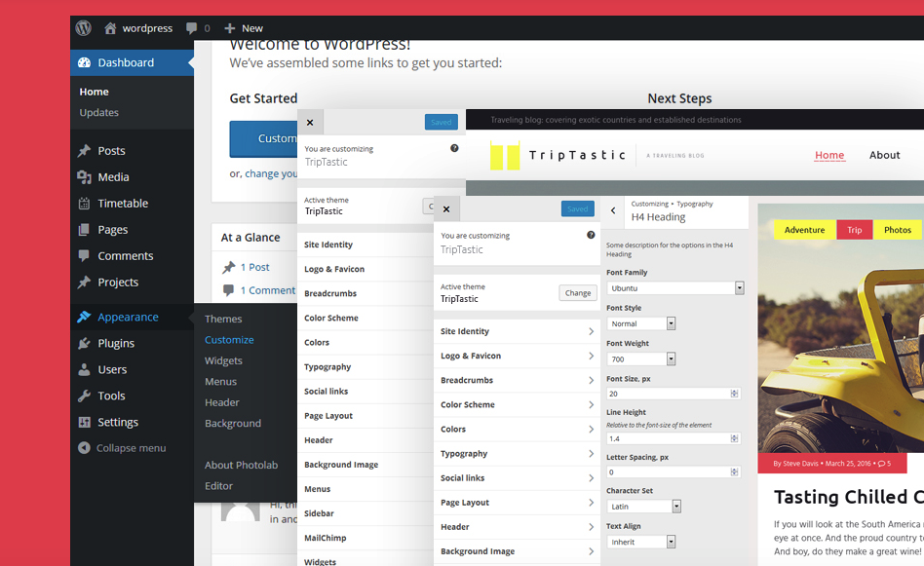Viewport: 924px width, 566px height.
Task: Click the Plugins plug icon
Action: [x=85, y=344]
